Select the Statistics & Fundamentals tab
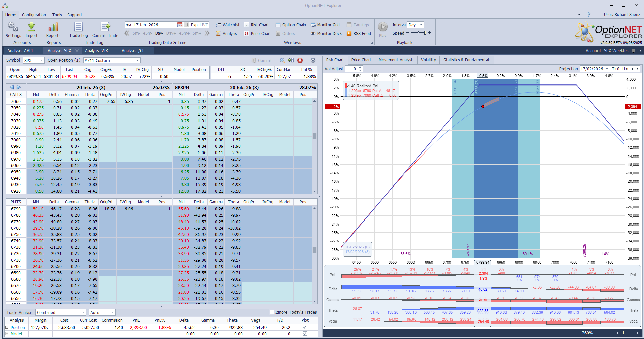644x339 pixels. pos(467,60)
